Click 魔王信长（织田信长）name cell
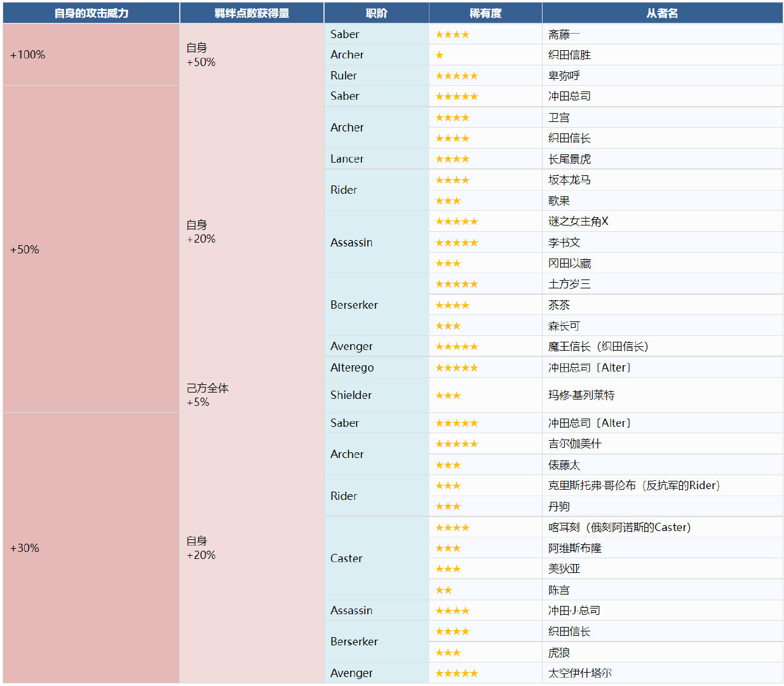Image resolution: width=784 pixels, height=686 pixels. coord(662,346)
